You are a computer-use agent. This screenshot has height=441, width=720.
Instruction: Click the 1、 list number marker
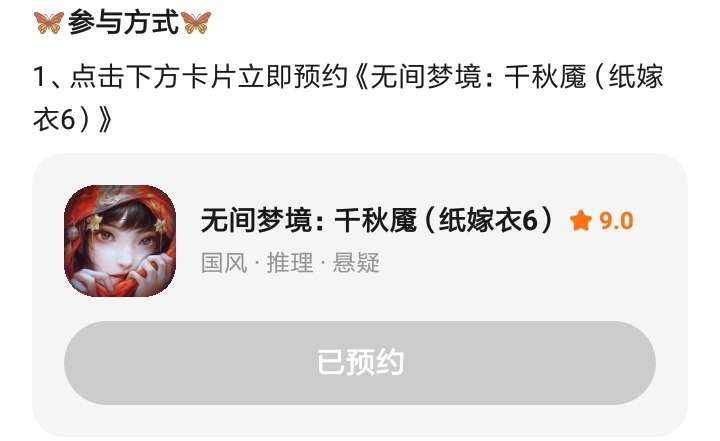pos(51,77)
